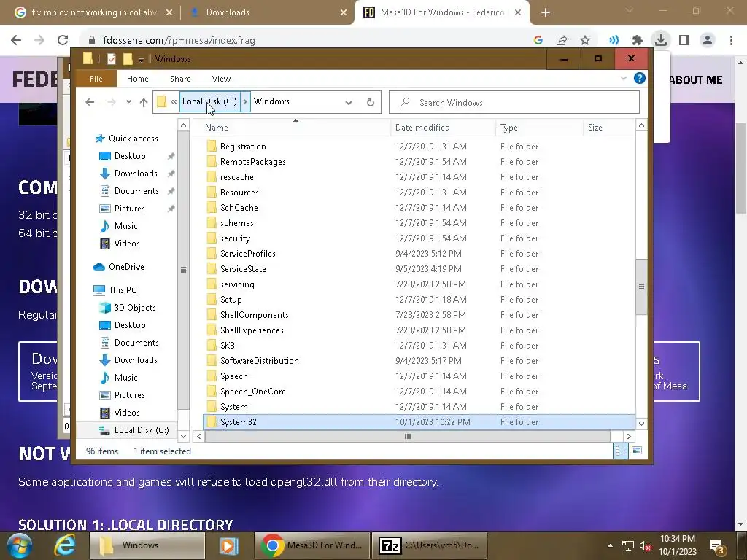The width and height of the screenshot is (747, 560).
Task: Open Chrome Downloads tray icon
Action: tap(660, 40)
